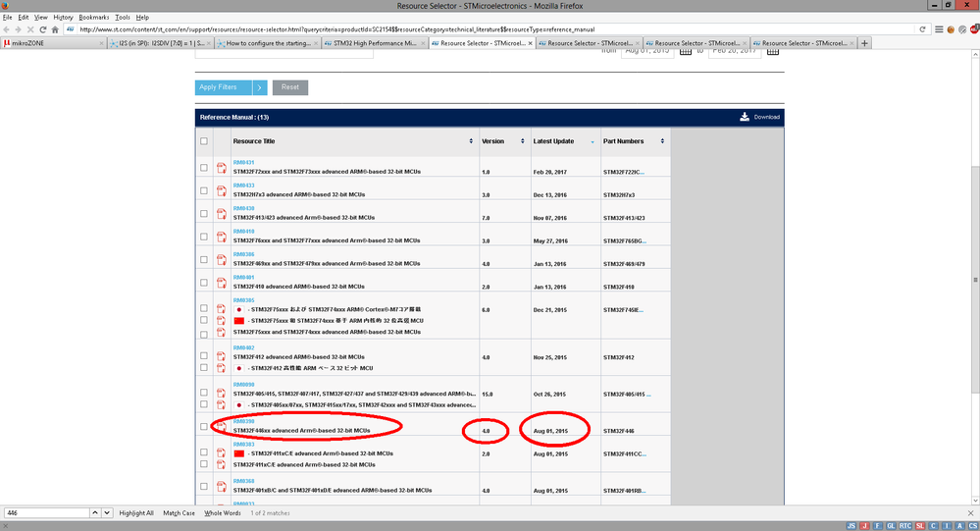Check the box for RM0410 row

[204, 238]
